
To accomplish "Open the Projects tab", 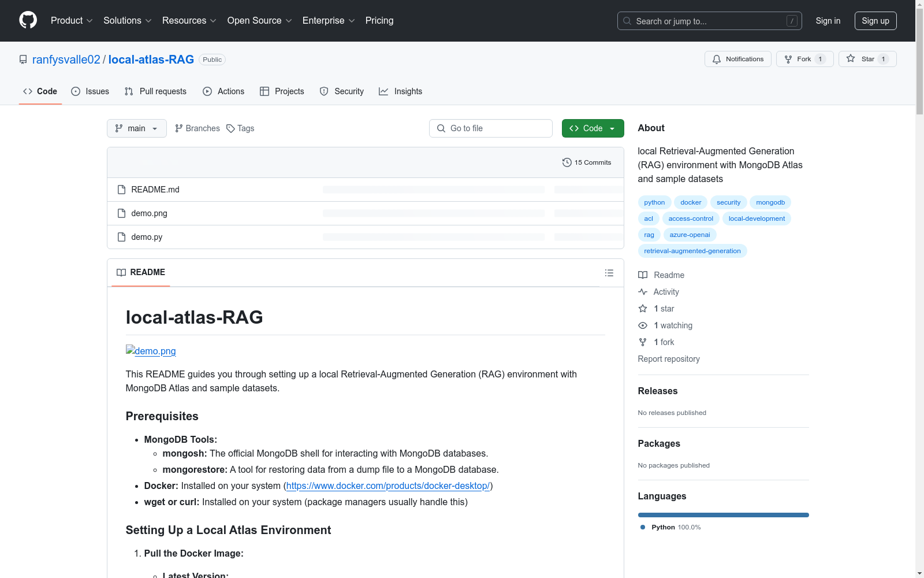I will pyautogui.click(x=282, y=91).
